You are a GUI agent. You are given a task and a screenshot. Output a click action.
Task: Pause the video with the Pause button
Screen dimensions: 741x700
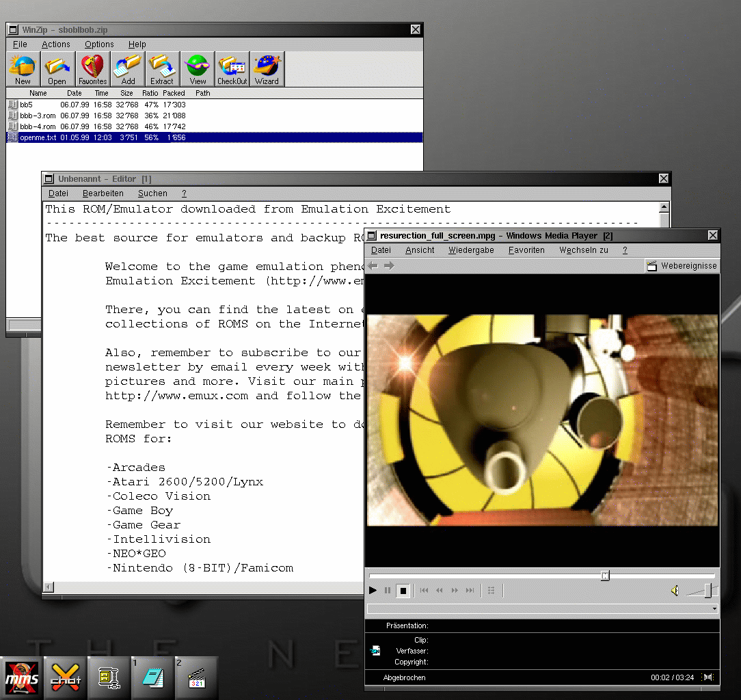point(388,591)
